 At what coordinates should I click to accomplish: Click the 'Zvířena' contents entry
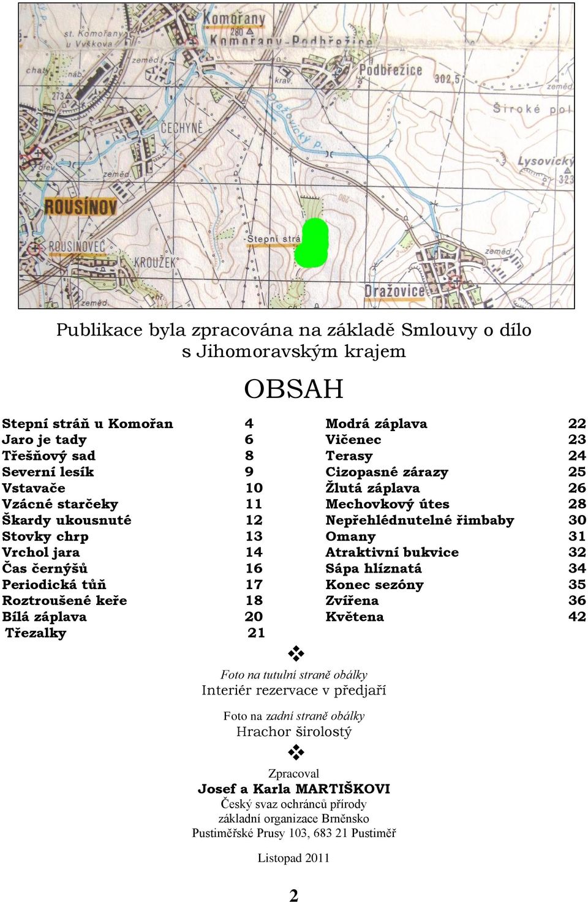(352, 601)
